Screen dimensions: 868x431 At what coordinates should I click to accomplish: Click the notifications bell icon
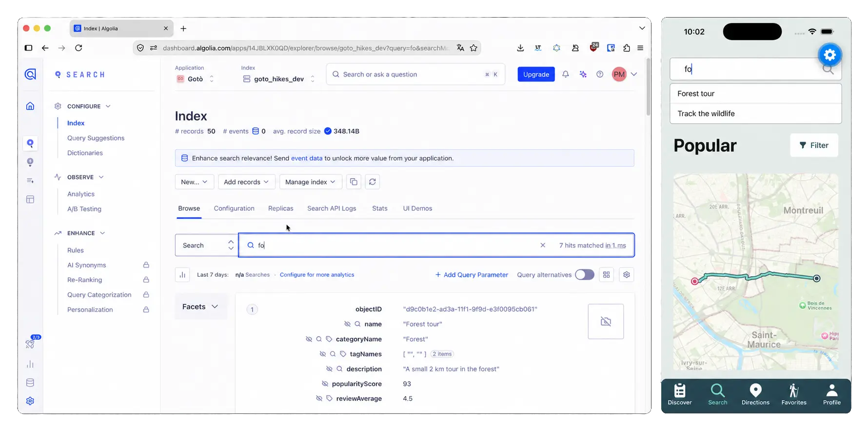point(566,74)
